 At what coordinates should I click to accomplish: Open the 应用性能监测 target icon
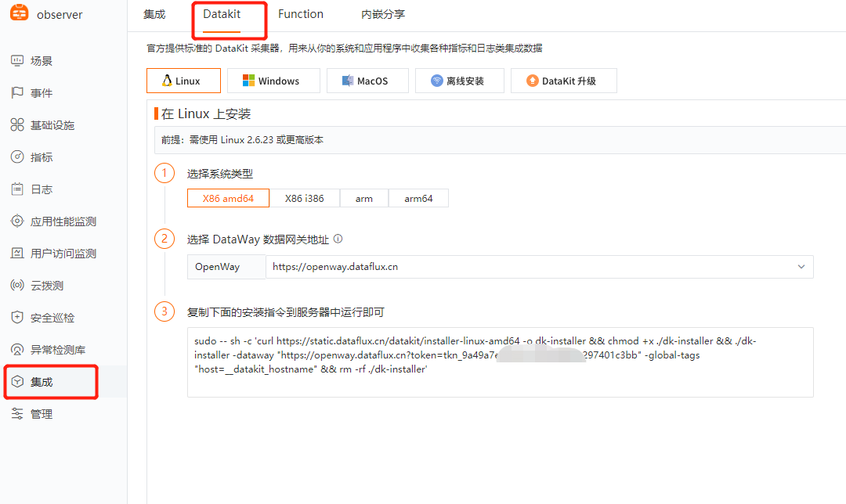point(17,221)
